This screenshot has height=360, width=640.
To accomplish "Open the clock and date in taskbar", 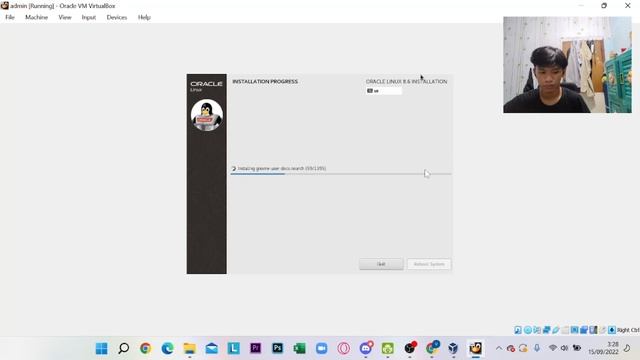I will click(603, 348).
